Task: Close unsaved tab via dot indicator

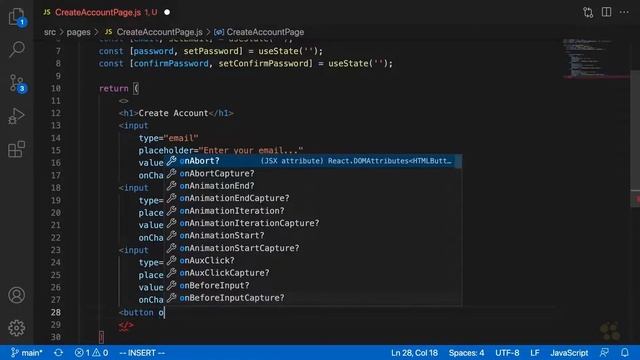Action: click(167, 12)
